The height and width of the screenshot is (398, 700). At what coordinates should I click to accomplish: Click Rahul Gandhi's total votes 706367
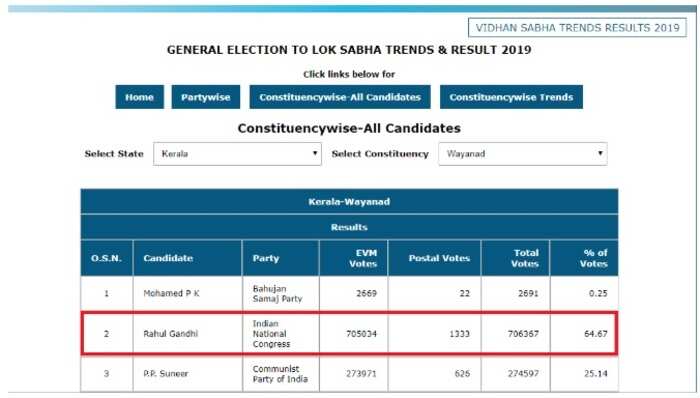click(x=523, y=334)
